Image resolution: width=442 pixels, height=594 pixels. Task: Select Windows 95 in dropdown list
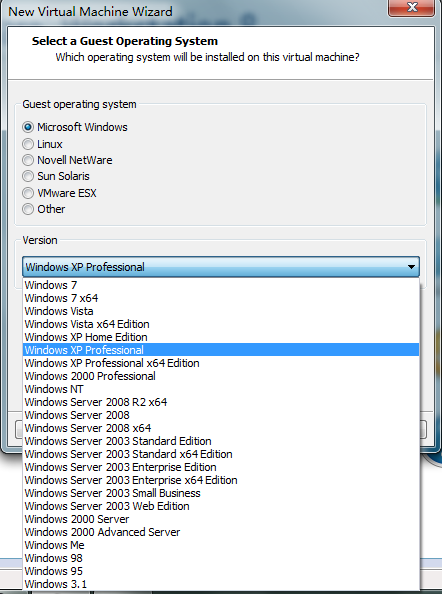click(x=221, y=571)
